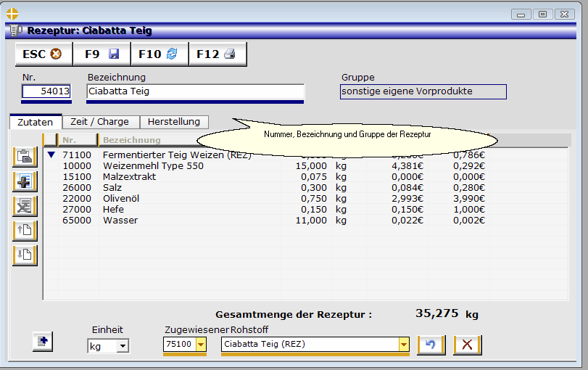Delete the ingredient row with the crossed-out list icon
This screenshot has width=588, height=370.
pyautogui.click(x=25, y=206)
